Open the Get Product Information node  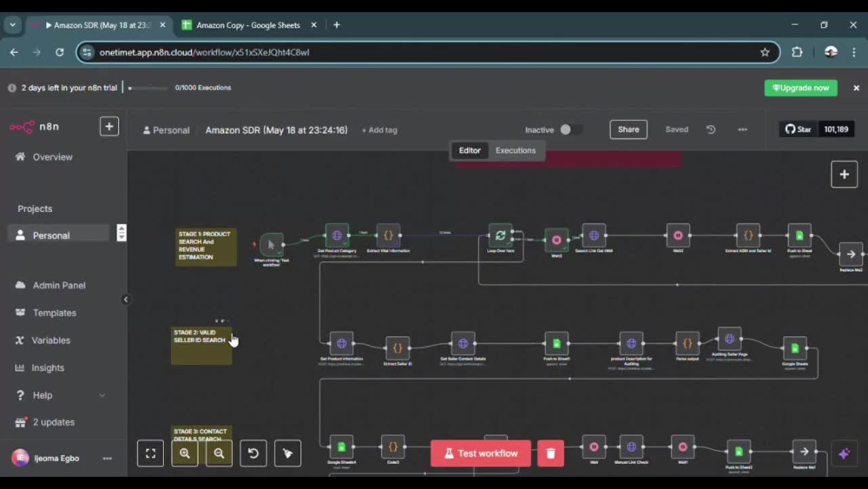(341, 343)
